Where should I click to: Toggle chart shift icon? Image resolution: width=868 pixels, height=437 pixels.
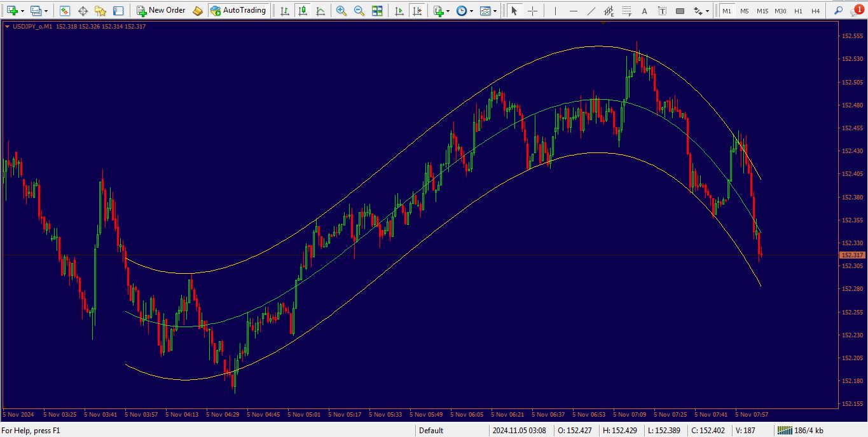[x=417, y=11]
